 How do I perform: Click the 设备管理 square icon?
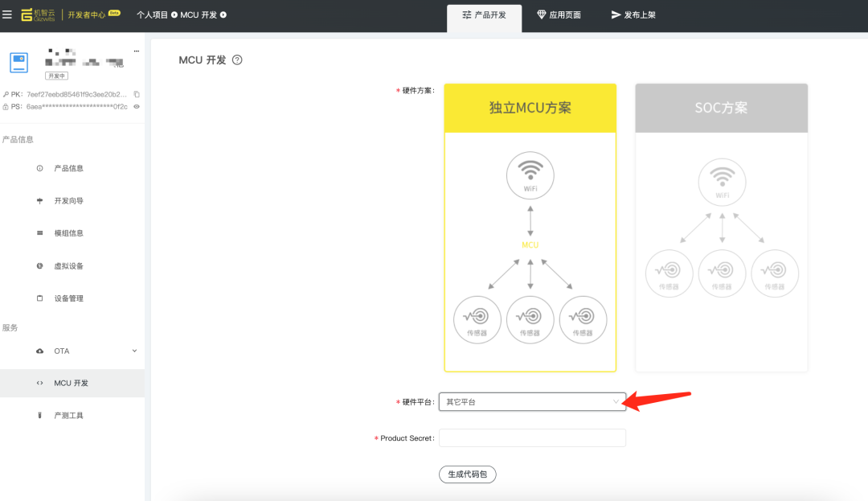pyautogui.click(x=40, y=298)
